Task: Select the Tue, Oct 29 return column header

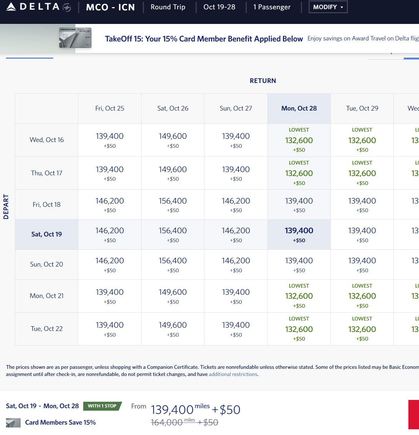Action: (362, 108)
